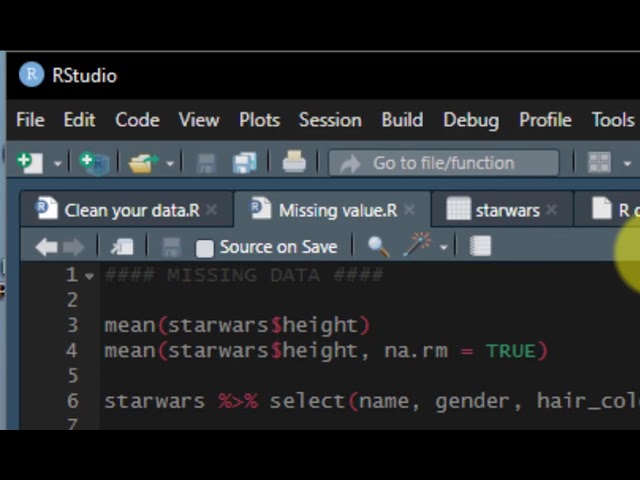The width and height of the screenshot is (640, 480).
Task: Open the Edit menu
Action: tap(79, 120)
